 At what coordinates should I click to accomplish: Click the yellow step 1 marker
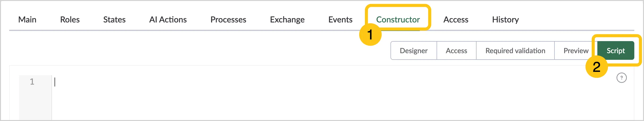click(x=370, y=35)
